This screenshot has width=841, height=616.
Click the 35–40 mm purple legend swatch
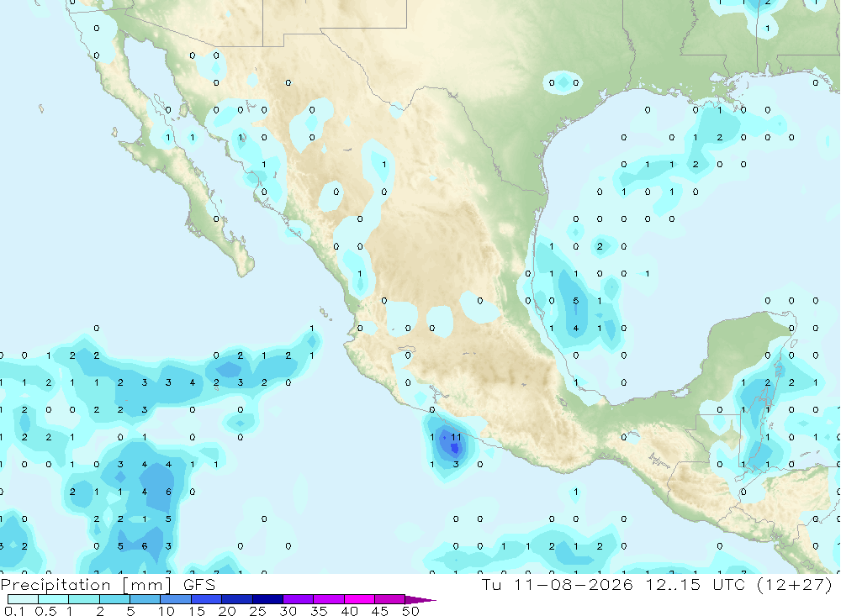(x=329, y=599)
